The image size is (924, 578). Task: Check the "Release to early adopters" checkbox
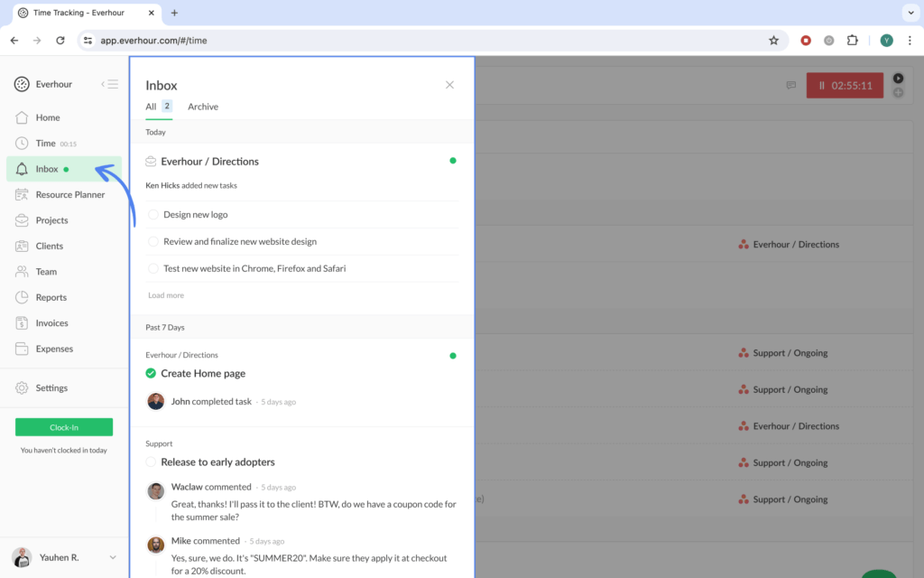(x=151, y=461)
